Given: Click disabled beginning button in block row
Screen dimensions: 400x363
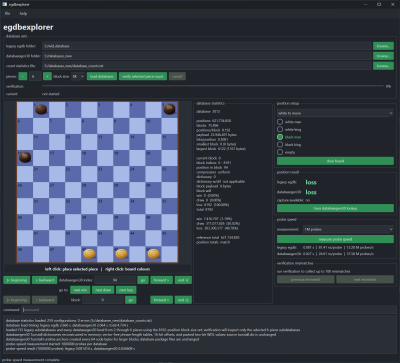Looking at the screenshot, I should 17,300.
